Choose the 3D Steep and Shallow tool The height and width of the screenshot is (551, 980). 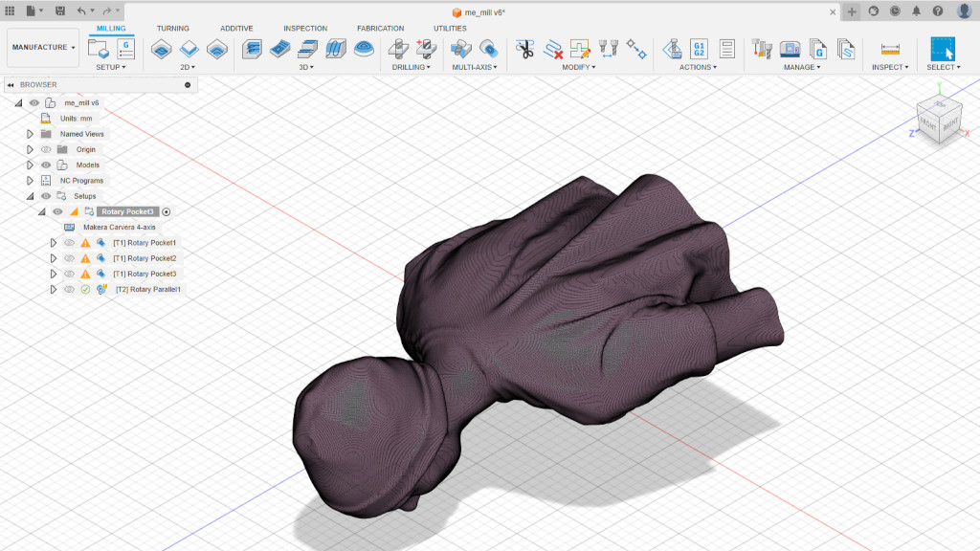pyautogui.click(x=307, y=49)
